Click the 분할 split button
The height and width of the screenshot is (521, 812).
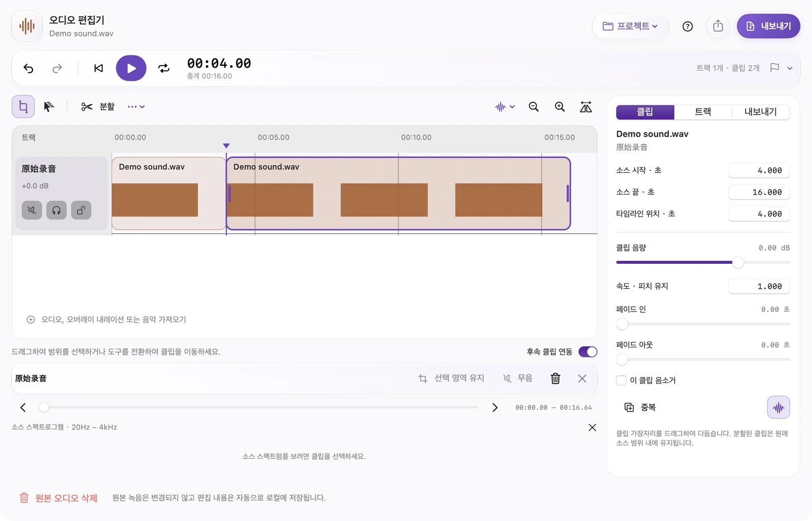point(98,107)
